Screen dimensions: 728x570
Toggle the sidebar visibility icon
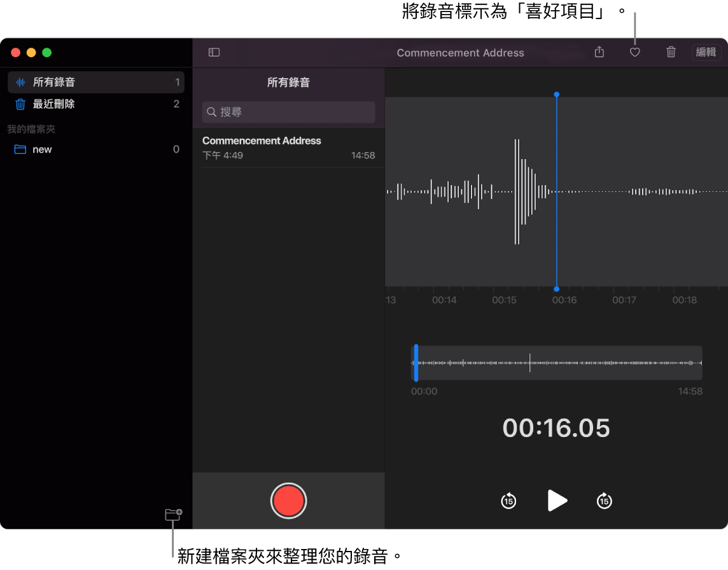click(x=213, y=52)
